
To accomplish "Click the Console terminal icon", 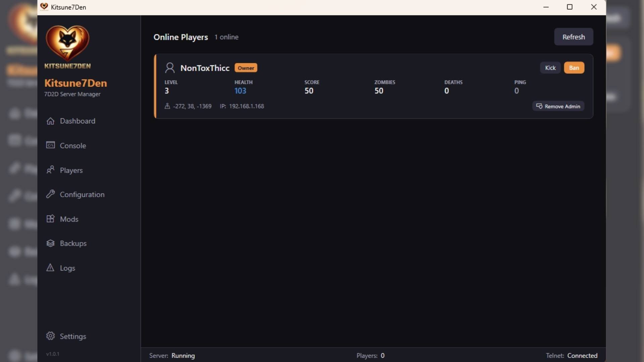I will [50, 145].
